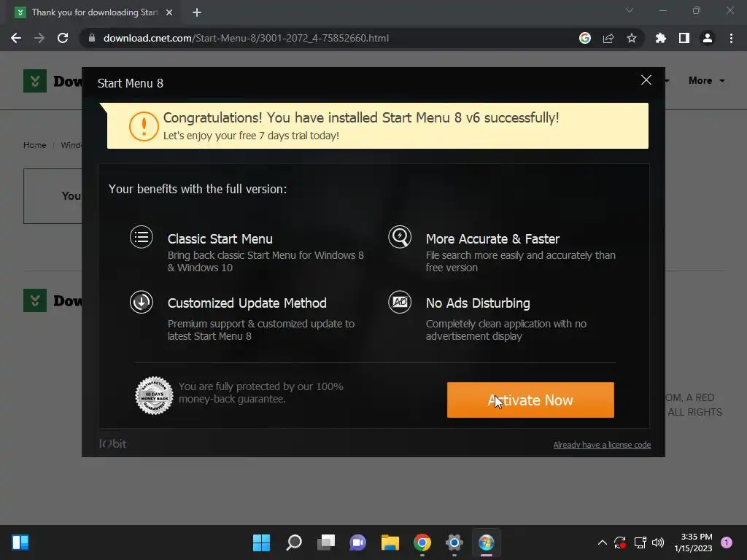Click the Home breadcrumb link
Screen dimensions: 747x560
(x=35, y=145)
